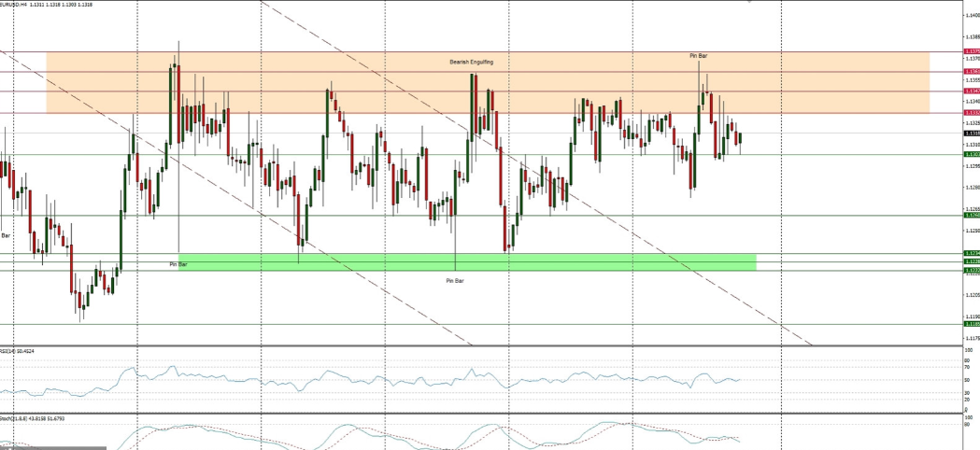Click Pin Bar label at green zone's left edge

tap(178, 264)
